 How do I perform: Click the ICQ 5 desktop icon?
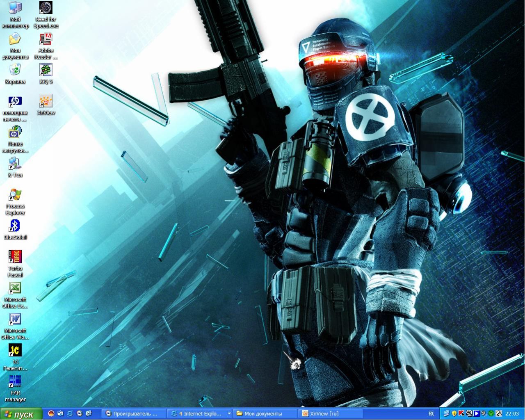(x=46, y=70)
